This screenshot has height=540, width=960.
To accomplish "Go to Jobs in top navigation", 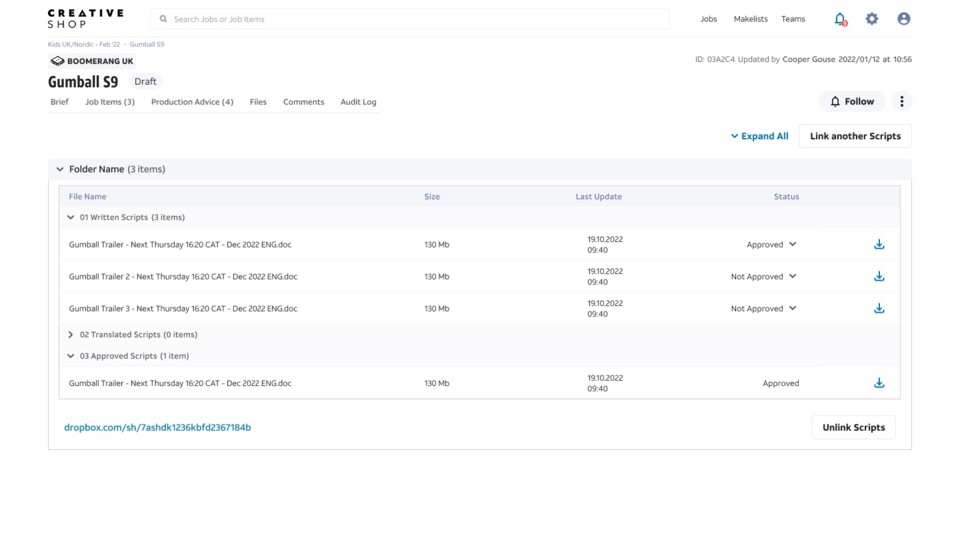I will coord(708,19).
